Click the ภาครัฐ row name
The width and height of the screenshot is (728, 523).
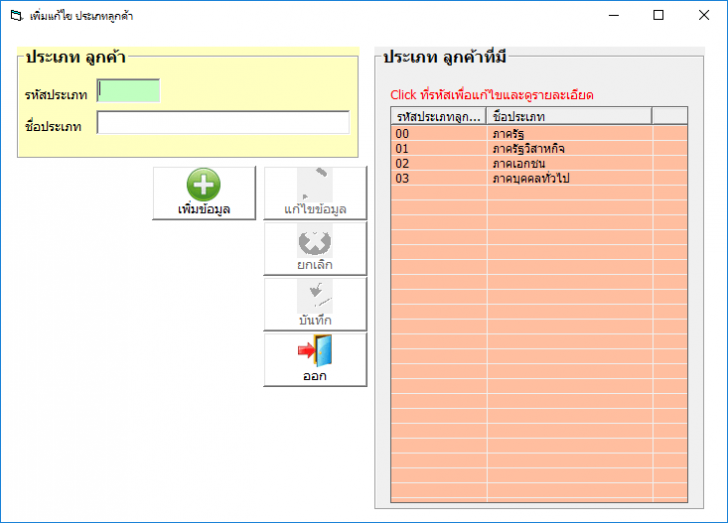(x=508, y=134)
